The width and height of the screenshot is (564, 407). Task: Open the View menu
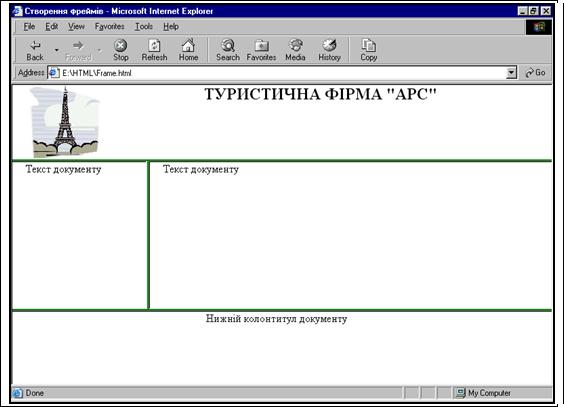[x=76, y=27]
